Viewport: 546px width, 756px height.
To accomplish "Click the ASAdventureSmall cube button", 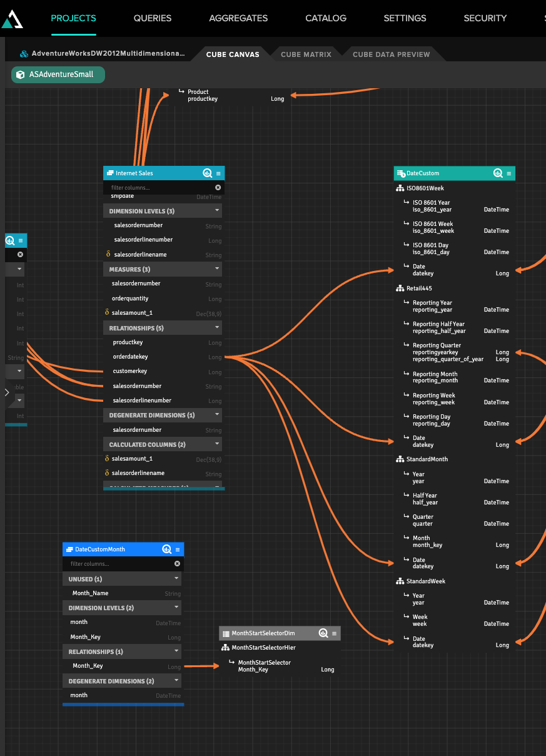I will click(x=58, y=74).
